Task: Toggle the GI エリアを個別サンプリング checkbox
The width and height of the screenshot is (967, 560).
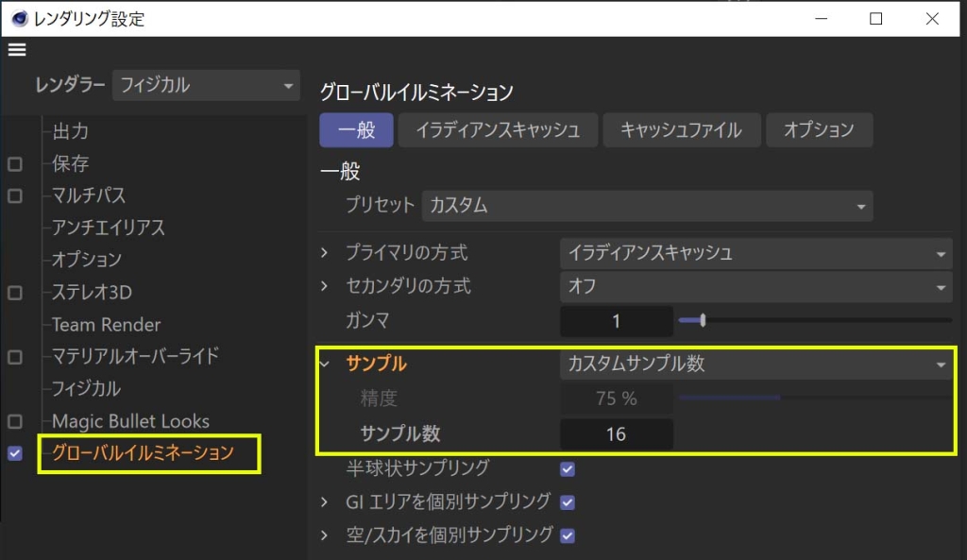Action: (x=568, y=502)
